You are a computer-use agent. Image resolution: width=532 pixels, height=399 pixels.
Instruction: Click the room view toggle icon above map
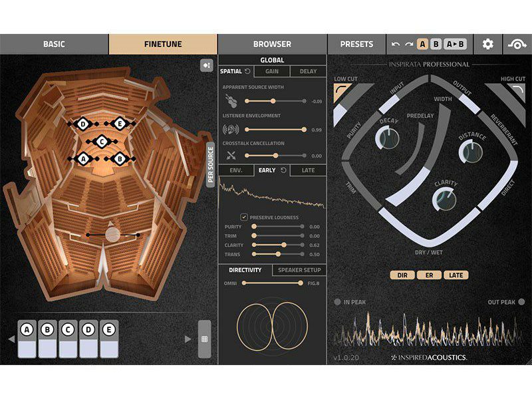[x=206, y=65]
